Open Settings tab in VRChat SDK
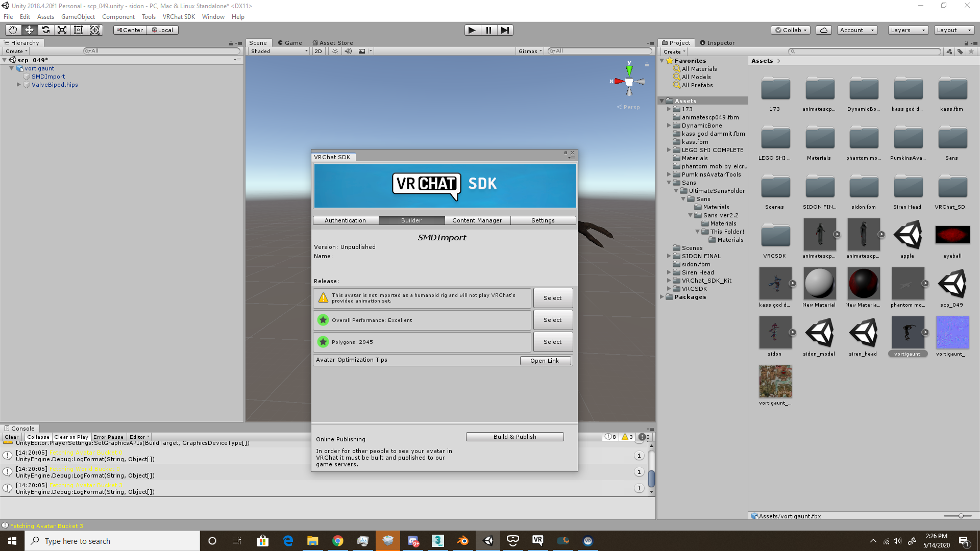Viewport: 980px width, 551px height. (x=543, y=220)
